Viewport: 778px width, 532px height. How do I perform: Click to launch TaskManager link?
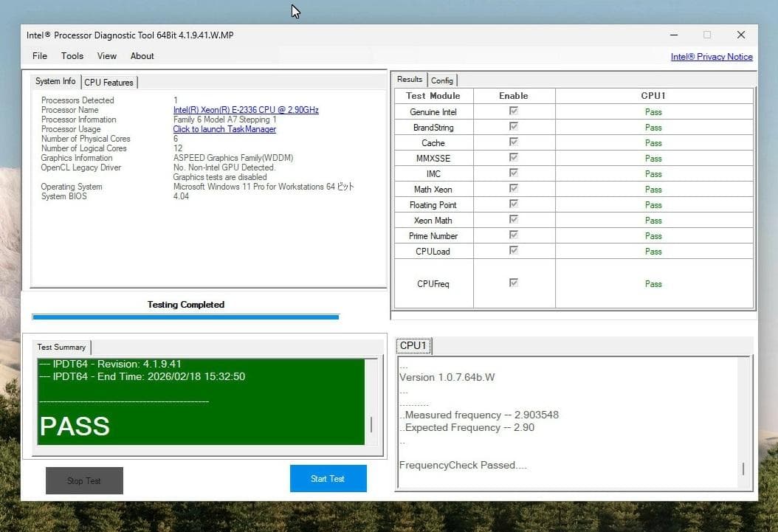point(224,129)
